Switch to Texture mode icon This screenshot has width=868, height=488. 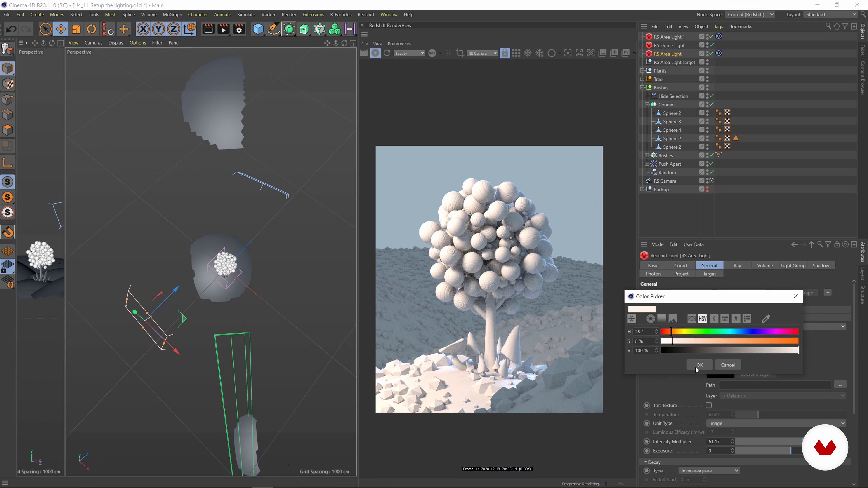(8, 84)
